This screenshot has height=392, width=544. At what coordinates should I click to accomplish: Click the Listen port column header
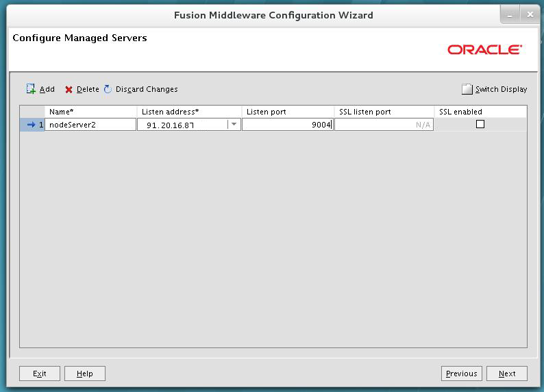click(x=288, y=112)
